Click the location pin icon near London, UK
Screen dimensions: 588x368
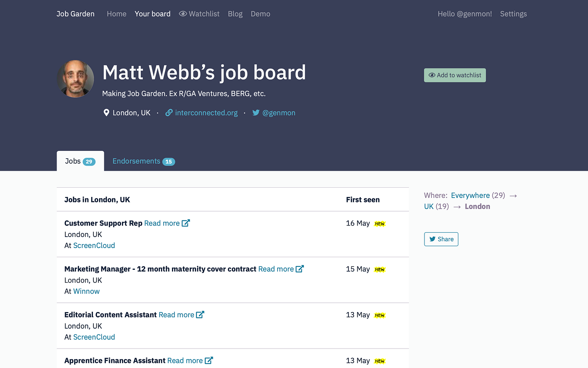click(x=106, y=113)
